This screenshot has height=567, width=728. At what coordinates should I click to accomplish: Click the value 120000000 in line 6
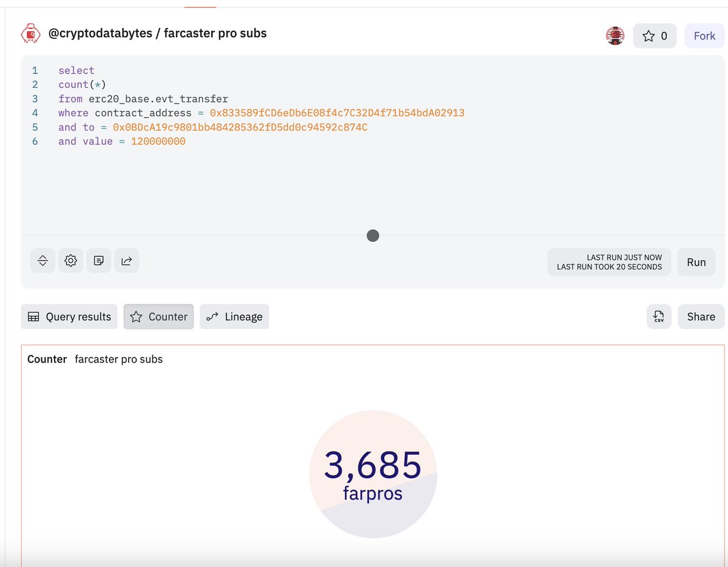tap(158, 141)
